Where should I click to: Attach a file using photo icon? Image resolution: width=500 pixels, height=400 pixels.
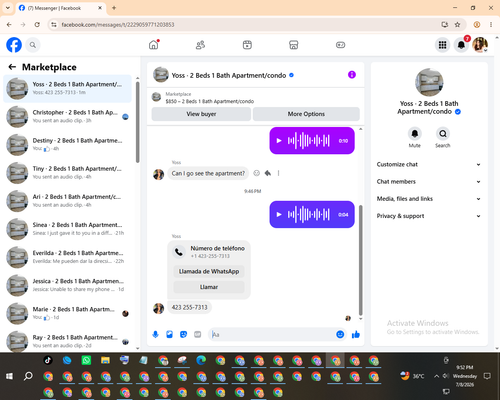169,334
